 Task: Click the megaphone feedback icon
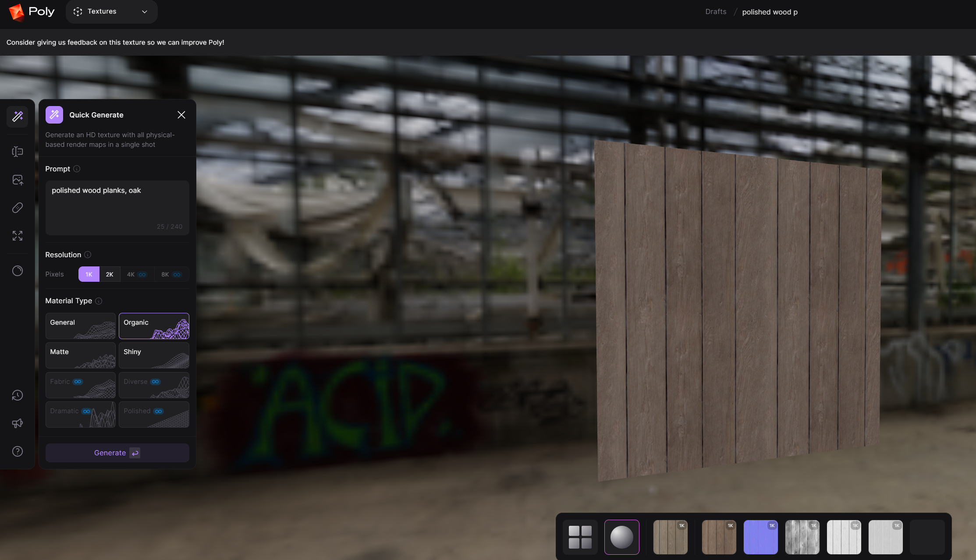tap(18, 423)
